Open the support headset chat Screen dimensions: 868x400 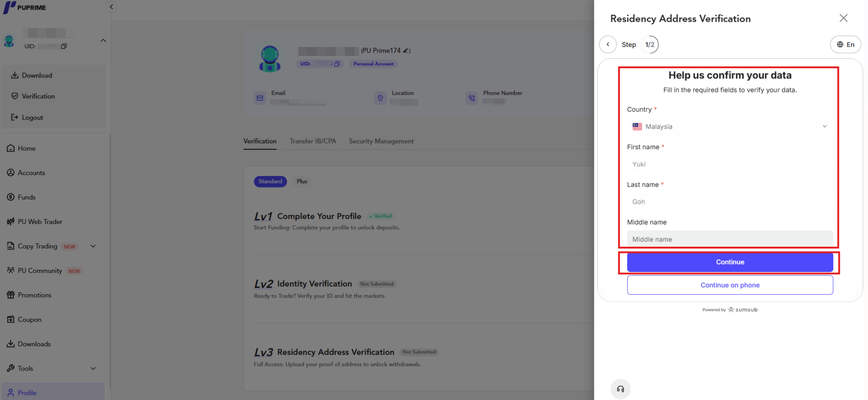(x=620, y=389)
